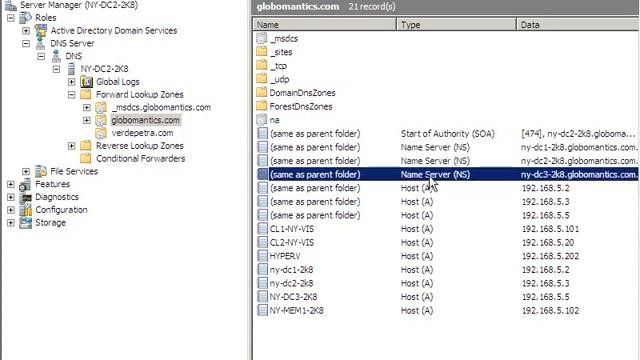Expand the Reverse Lookup Zones node

pyautogui.click(x=71, y=146)
